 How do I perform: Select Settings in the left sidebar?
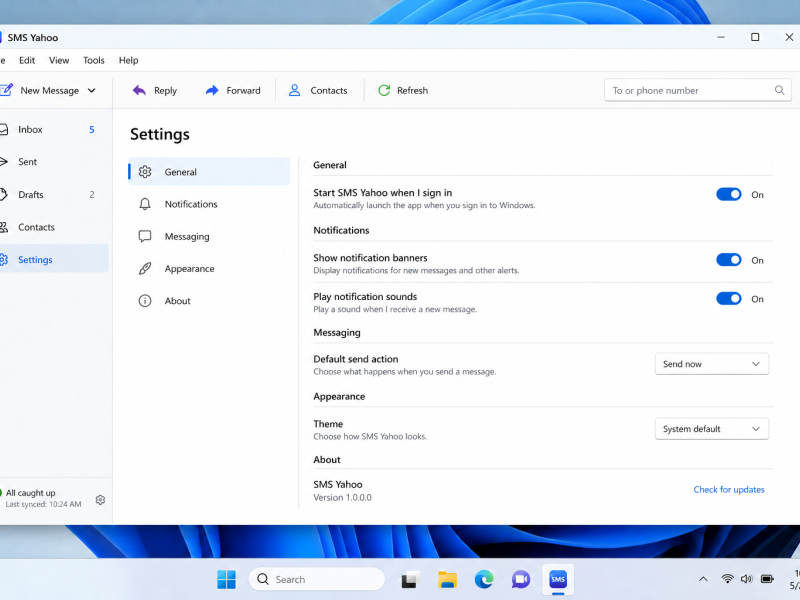click(x=52, y=260)
